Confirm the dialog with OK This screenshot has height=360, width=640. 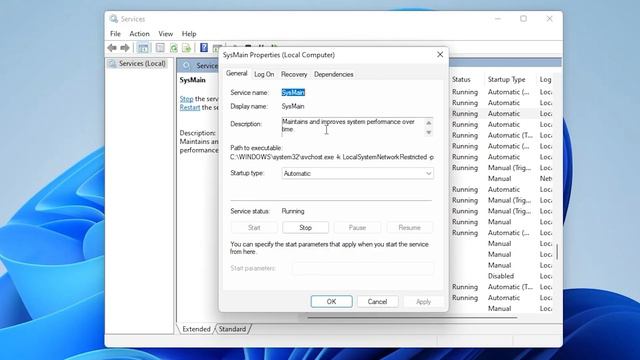point(331,302)
